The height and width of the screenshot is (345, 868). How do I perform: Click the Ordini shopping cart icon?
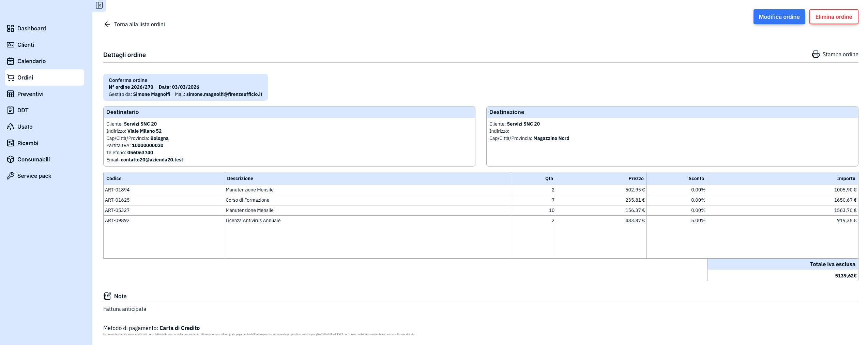pos(10,77)
